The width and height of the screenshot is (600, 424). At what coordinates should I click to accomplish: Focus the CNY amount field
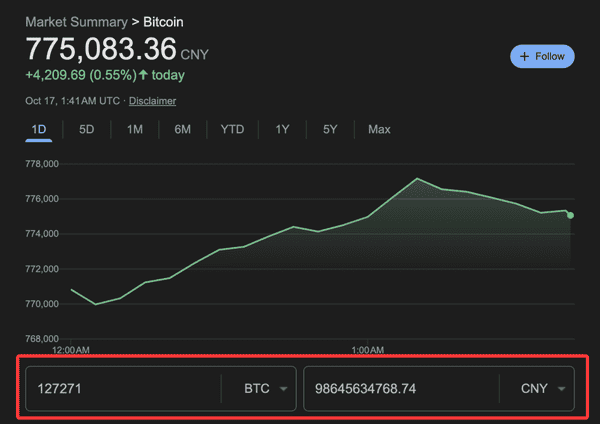click(x=400, y=388)
